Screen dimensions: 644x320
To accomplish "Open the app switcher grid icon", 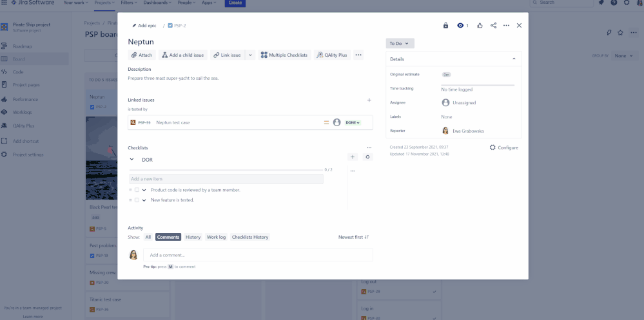I will 4,3.
